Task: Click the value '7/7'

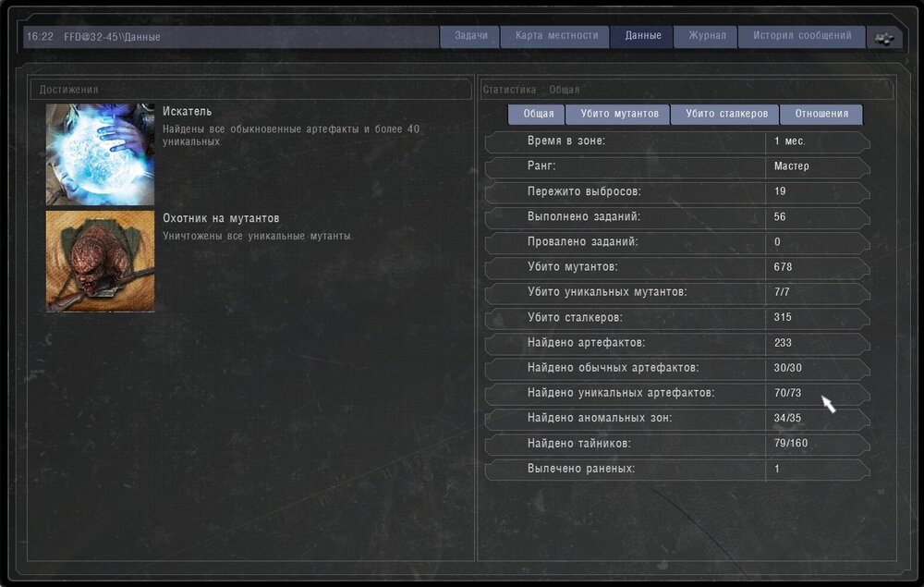Action: tap(782, 292)
